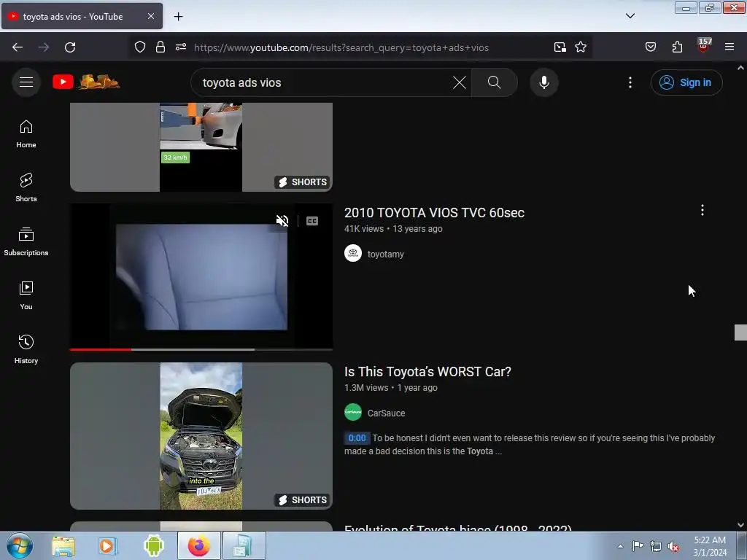The image size is (747, 560).
Task: Open a new tab with the plus button
Action: (178, 17)
